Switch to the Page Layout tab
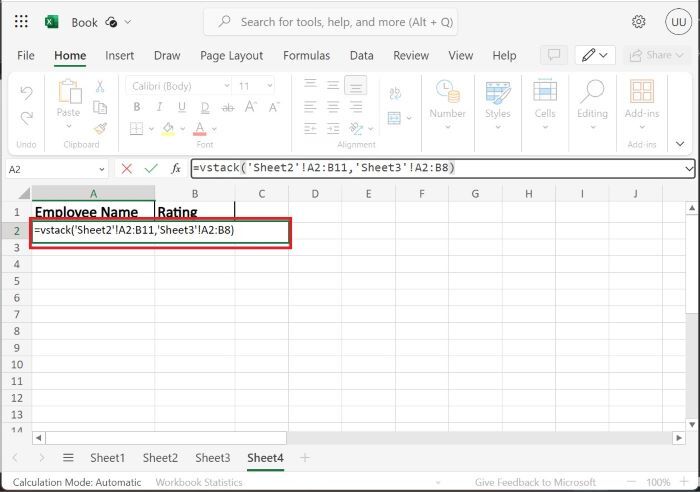 [232, 56]
